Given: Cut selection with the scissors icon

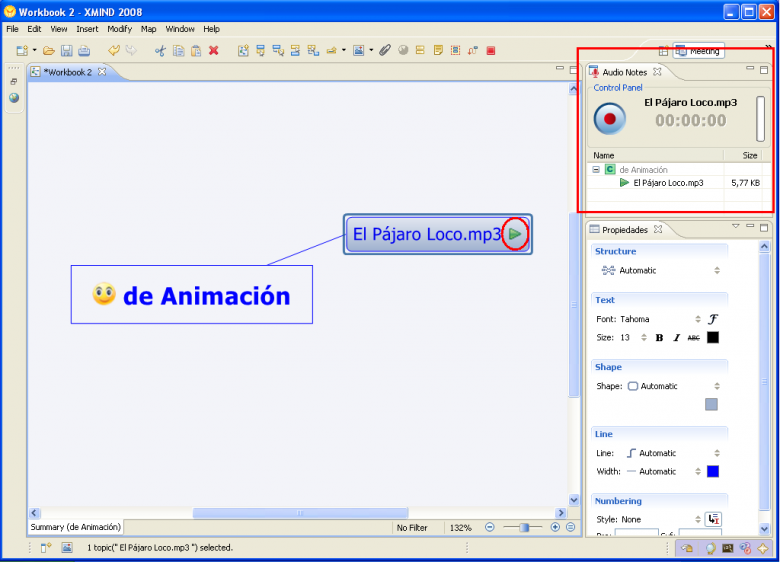Looking at the screenshot, I should point(160,51).
